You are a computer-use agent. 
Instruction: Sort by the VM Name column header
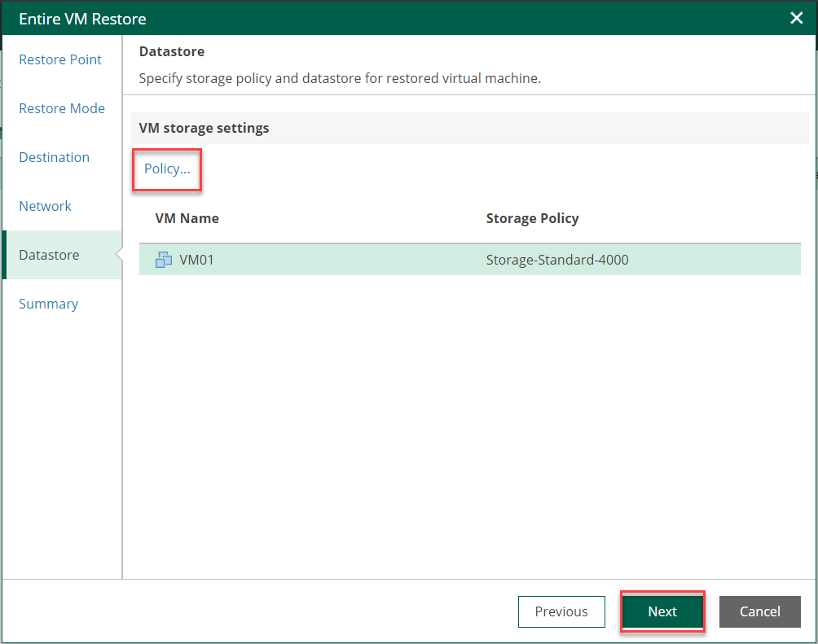(x=187, y=218)
